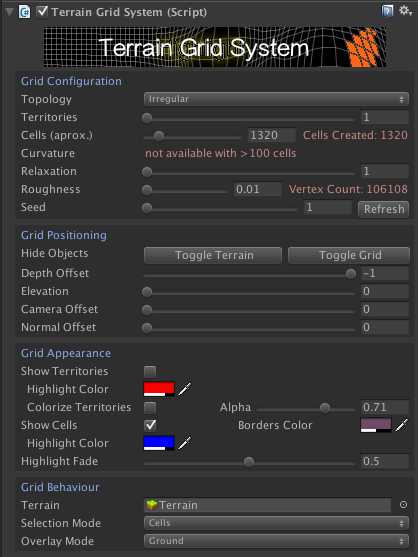Click the Roughness field showing 0.01
The height and width of the screenshot is (557, 418).
pos(257,189)
